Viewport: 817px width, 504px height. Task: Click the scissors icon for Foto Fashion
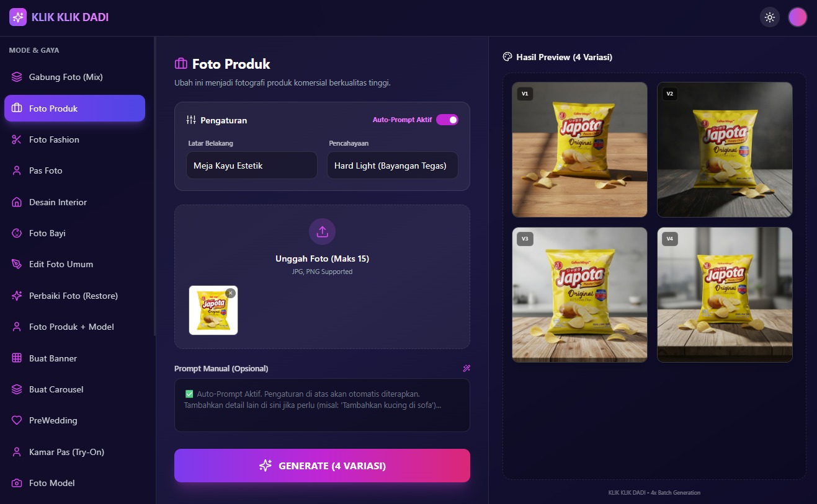(x=17, y=139)
